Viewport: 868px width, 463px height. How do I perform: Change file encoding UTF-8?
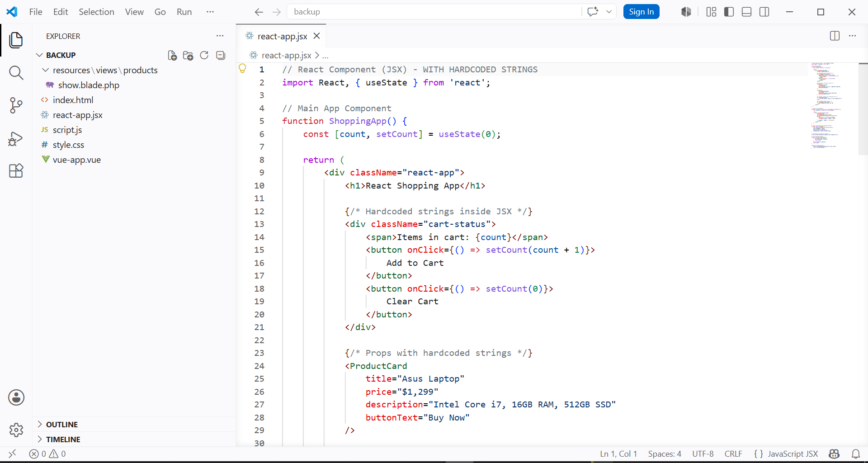tap(703, 454)
